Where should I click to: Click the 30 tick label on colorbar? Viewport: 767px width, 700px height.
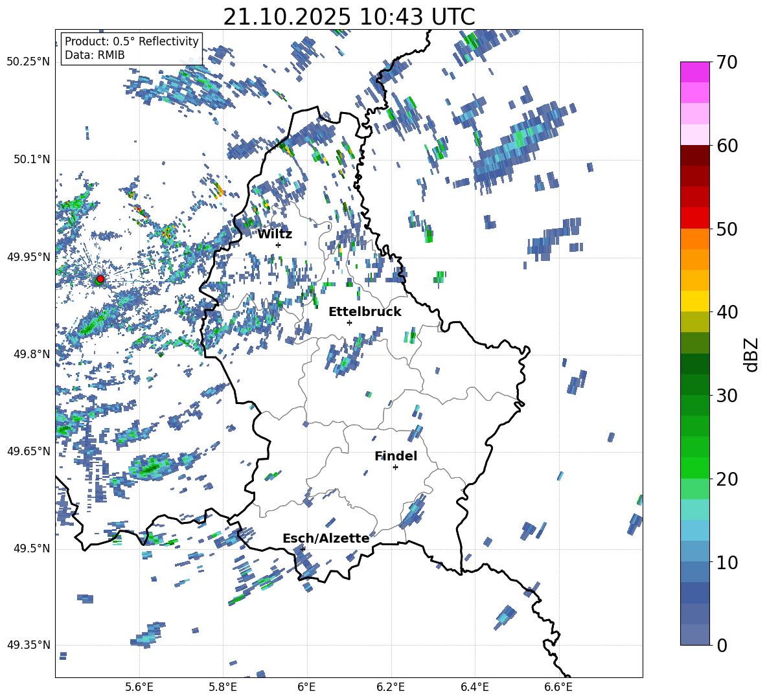point(727,396)
